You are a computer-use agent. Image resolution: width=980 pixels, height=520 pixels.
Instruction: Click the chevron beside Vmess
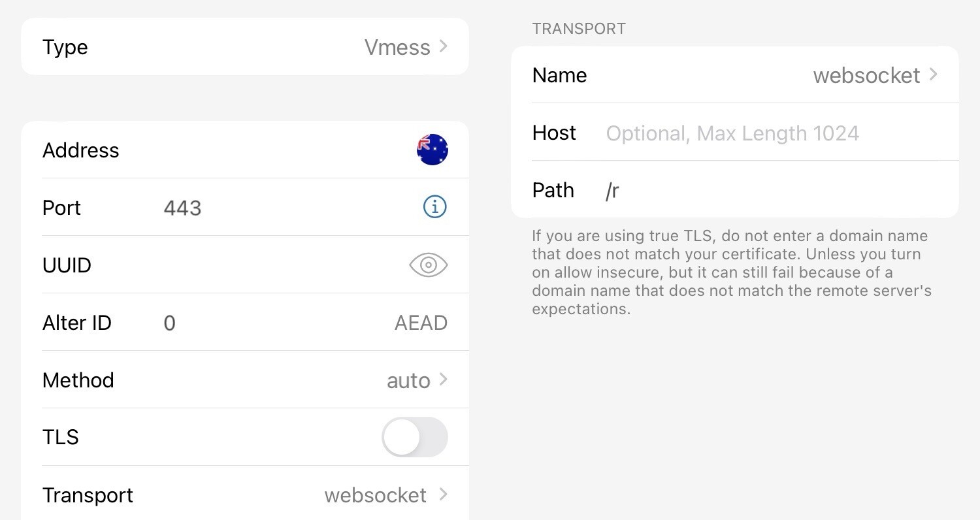443,46
